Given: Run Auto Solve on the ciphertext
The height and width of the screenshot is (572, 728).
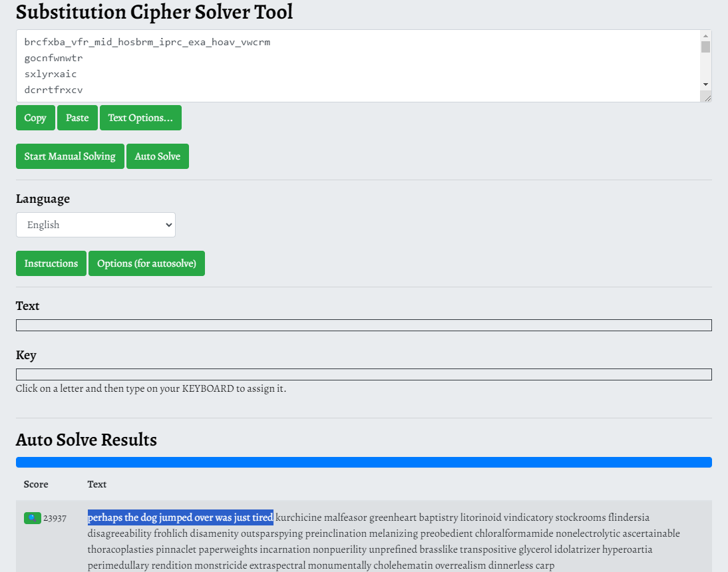Looking at the screenshot, I should (157, 156).
